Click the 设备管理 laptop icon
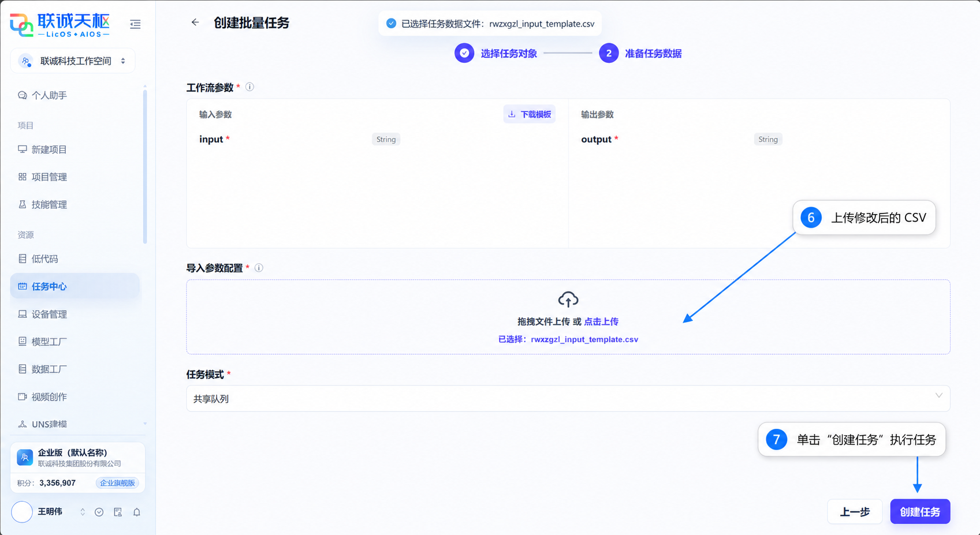Image resolution: width=980 pixels, height=535 pixels. pos(23,315)
